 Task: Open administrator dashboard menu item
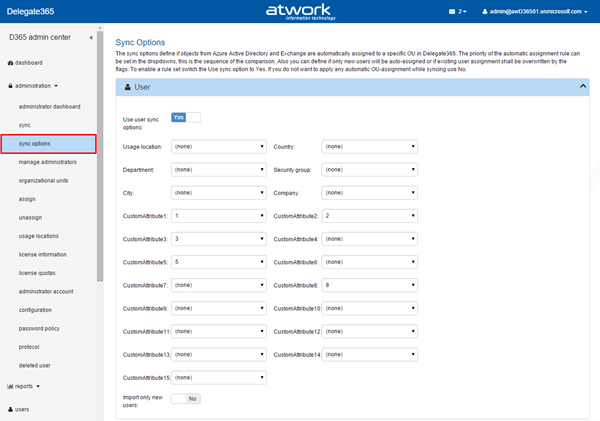tap(49, 107)
